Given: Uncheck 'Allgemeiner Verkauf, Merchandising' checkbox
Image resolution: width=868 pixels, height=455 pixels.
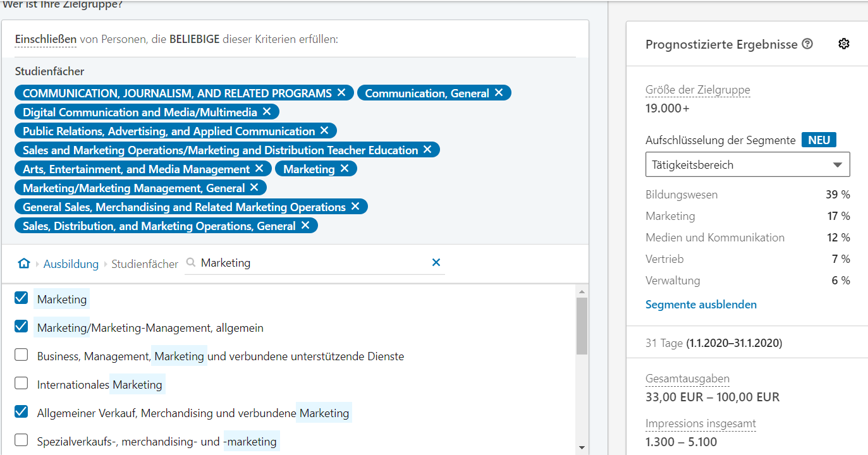Looking at the screenshot, I should pyautogui.click(x=21, y=412).
